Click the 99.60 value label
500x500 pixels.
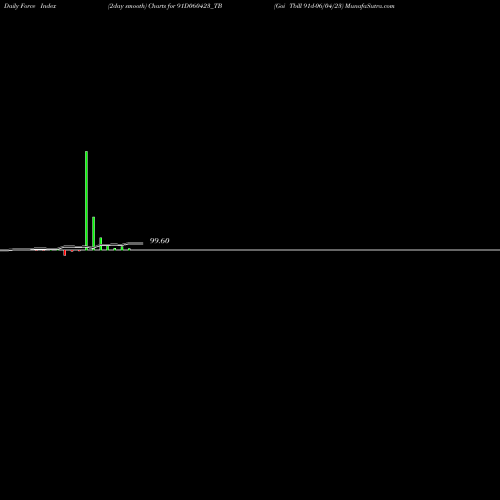[x=159, y=241]
